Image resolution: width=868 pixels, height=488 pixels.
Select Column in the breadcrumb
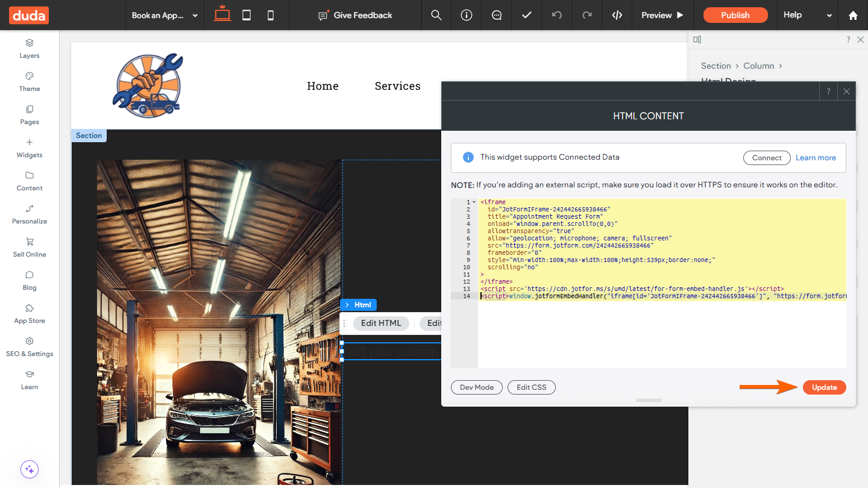point(758,66)
